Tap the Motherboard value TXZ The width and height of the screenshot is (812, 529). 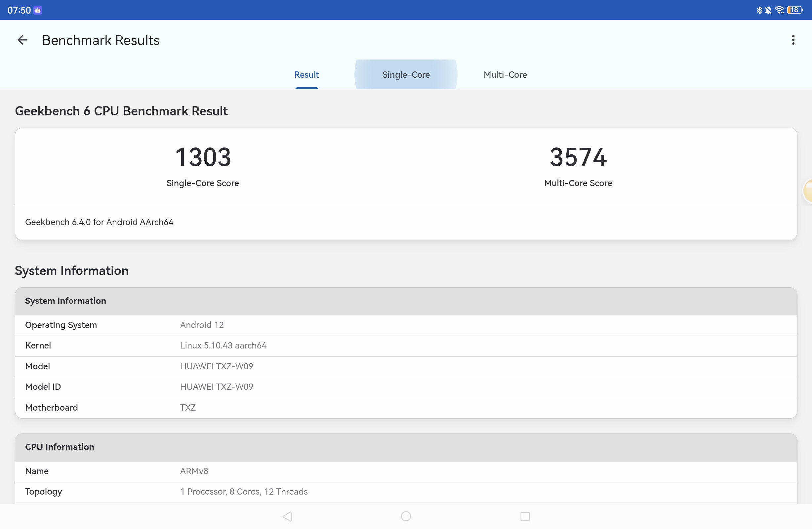188,408
